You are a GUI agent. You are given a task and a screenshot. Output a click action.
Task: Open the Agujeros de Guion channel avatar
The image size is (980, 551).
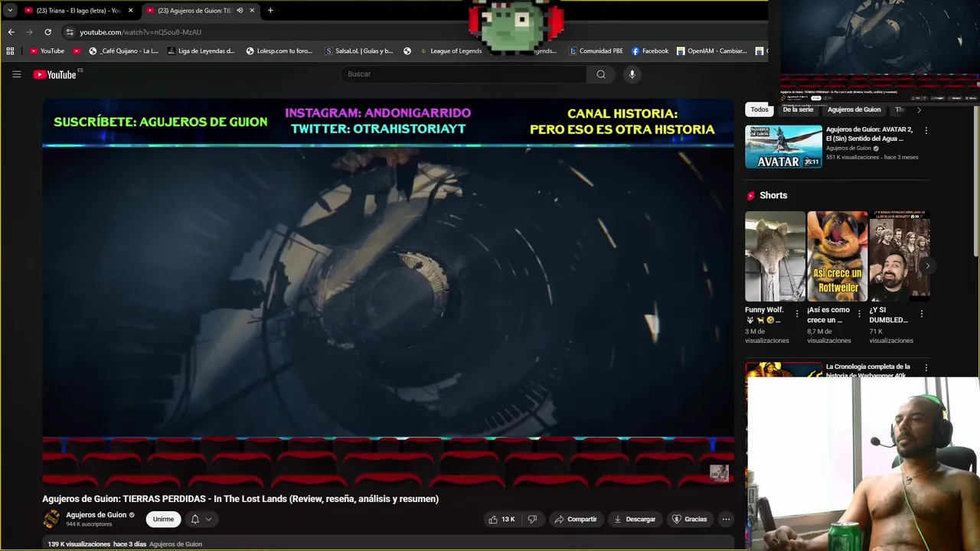[x=51, y=519]
